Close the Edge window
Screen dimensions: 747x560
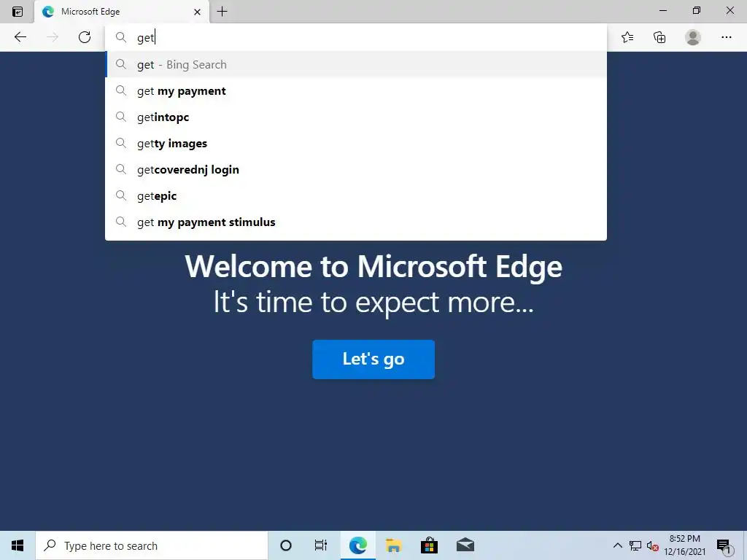click(729, 10)
